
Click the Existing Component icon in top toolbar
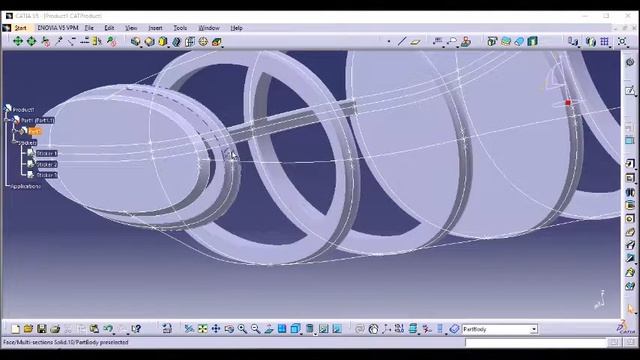tap(136, 42)
